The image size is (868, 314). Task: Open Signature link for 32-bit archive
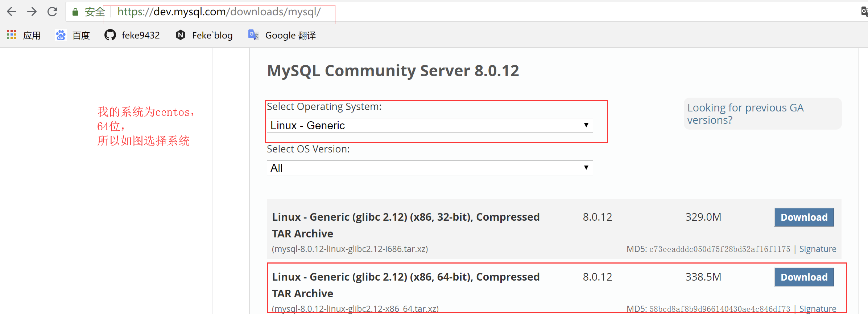point(818,249)
